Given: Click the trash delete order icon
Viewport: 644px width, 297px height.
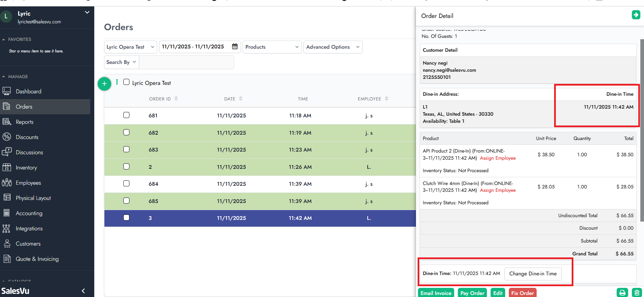Looking at the screenshot, I should click(x=637, y=293).
